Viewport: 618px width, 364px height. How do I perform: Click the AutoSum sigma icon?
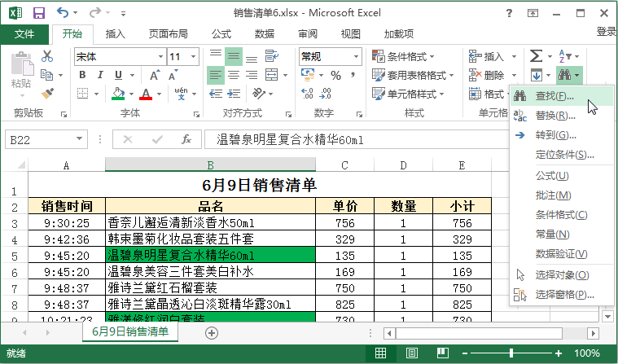click(536, 56)
